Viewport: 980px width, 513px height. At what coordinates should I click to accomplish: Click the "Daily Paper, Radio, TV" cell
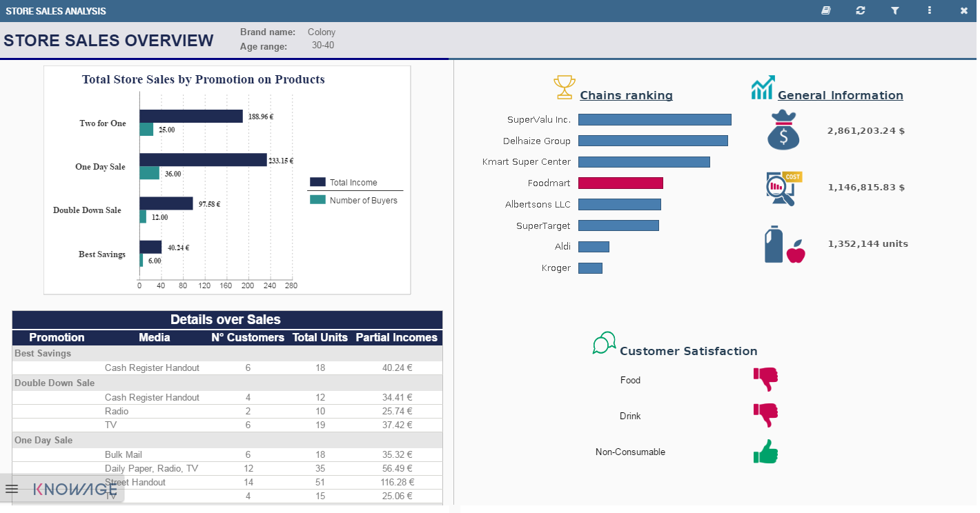point(151,468)
